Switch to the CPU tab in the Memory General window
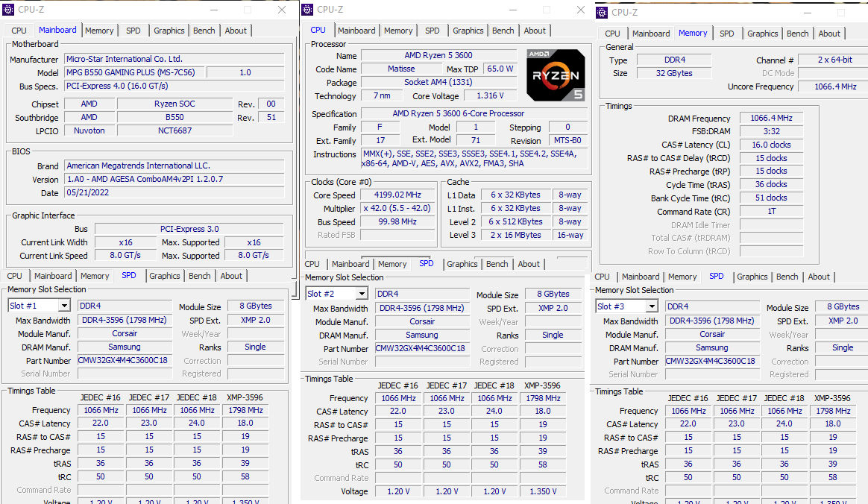Image resolution: width=868 pixels, height=504 pixels. tap(612, 34)
